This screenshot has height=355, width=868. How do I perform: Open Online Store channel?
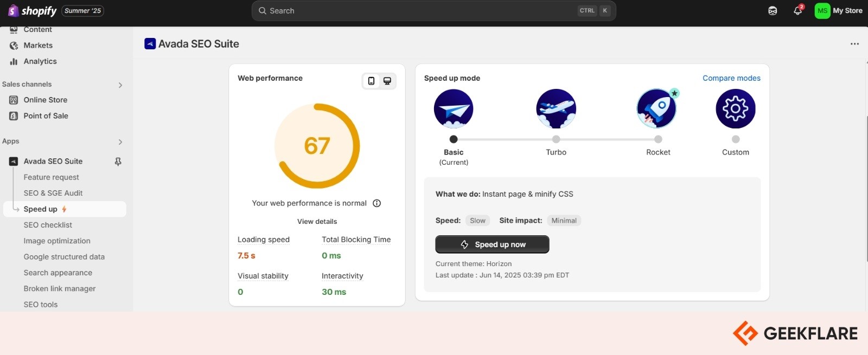tap(46, 100)
